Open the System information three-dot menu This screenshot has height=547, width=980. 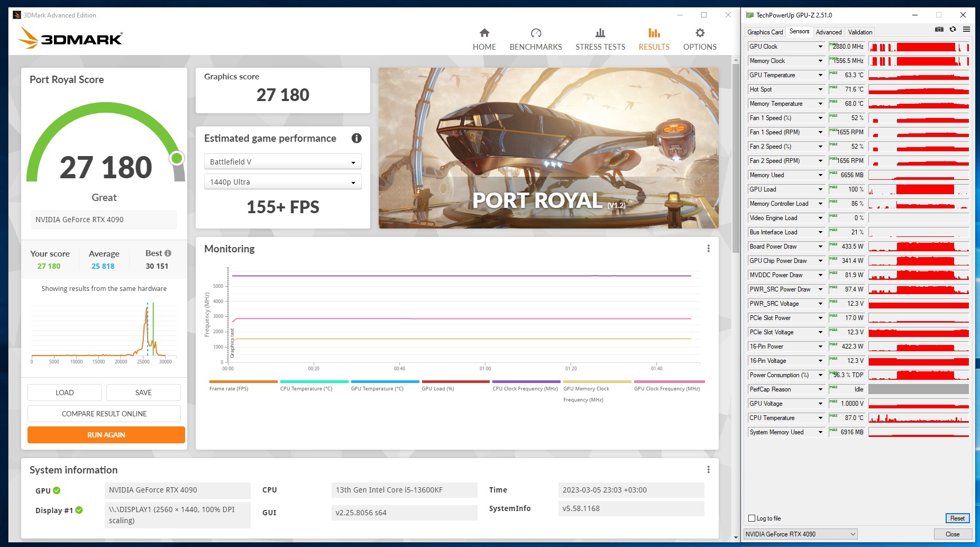(709, 470)
